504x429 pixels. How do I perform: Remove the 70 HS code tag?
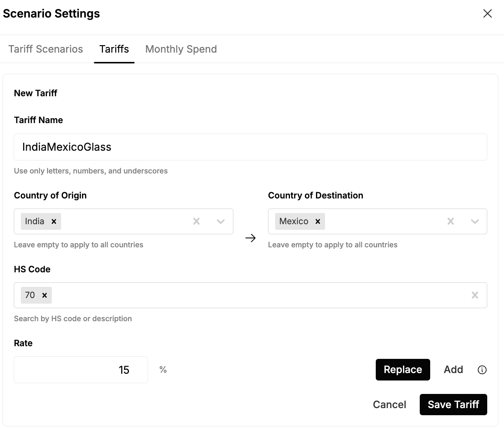coord(45,295)
